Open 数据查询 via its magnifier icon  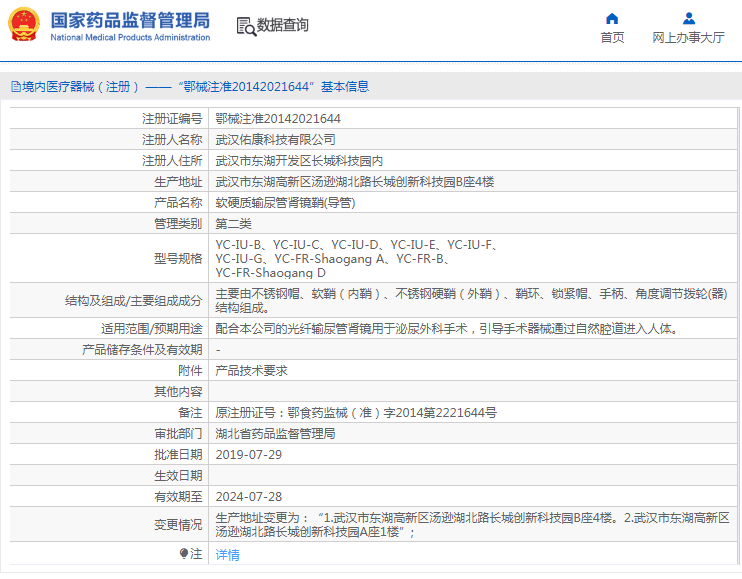coord(245,26)
